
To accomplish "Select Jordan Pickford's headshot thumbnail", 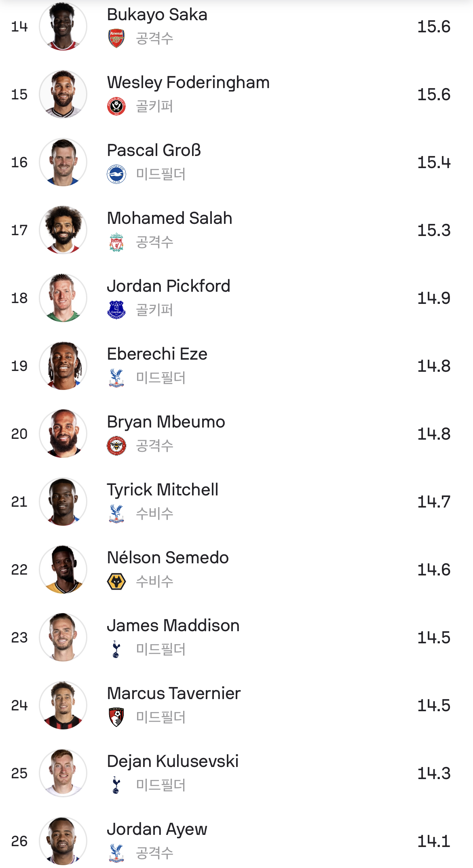I will [63, 298].
